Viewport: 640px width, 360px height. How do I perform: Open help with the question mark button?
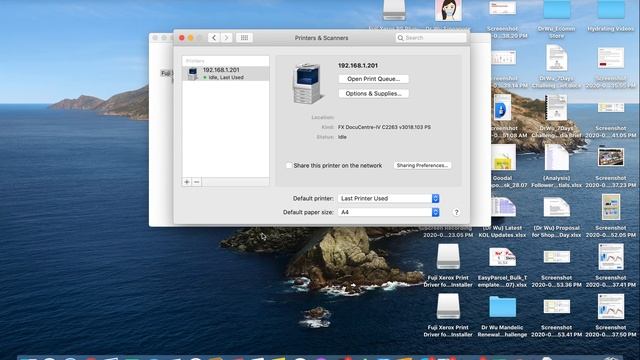(x=456, y=212)
